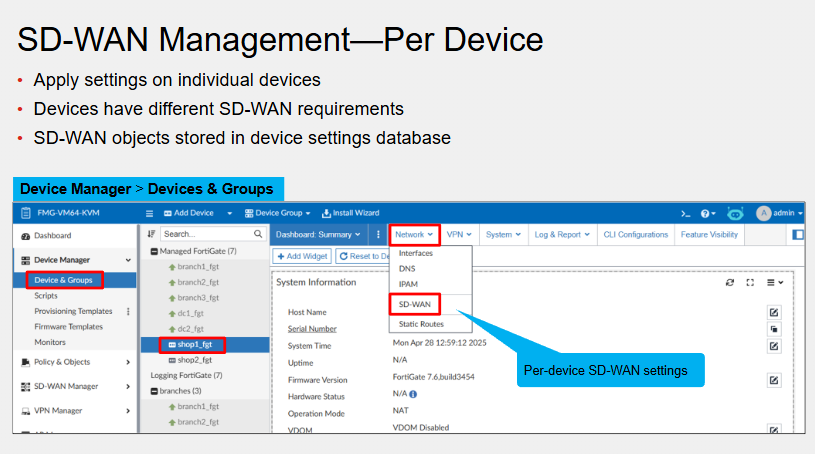This screenshot has height=454, width=815.
Task: Click the sort icon beside device search
Action: (x=151, y=234)
